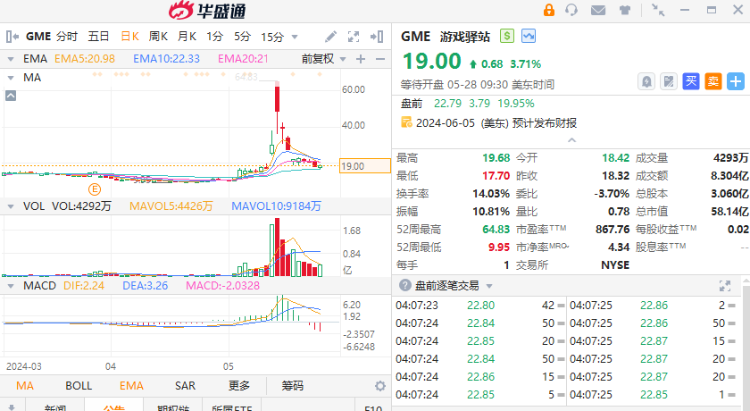Add GME to watchlist plus button

(735, 81)
